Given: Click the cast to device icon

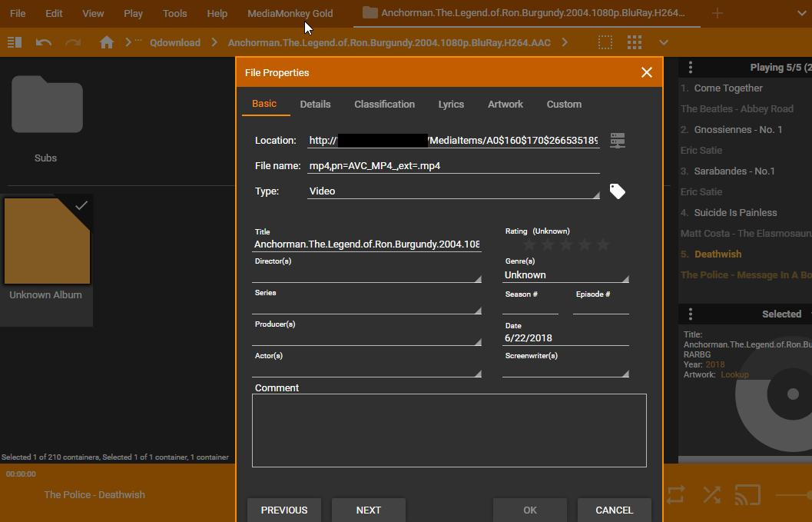Looking at the screenshot, I should pyautogui.click(x=747, y=494).
